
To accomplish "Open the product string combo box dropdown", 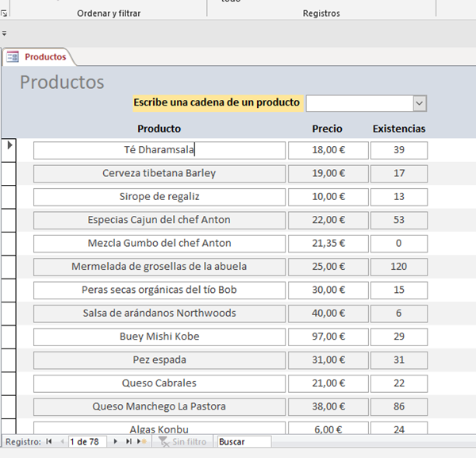I will coord(420,103).
